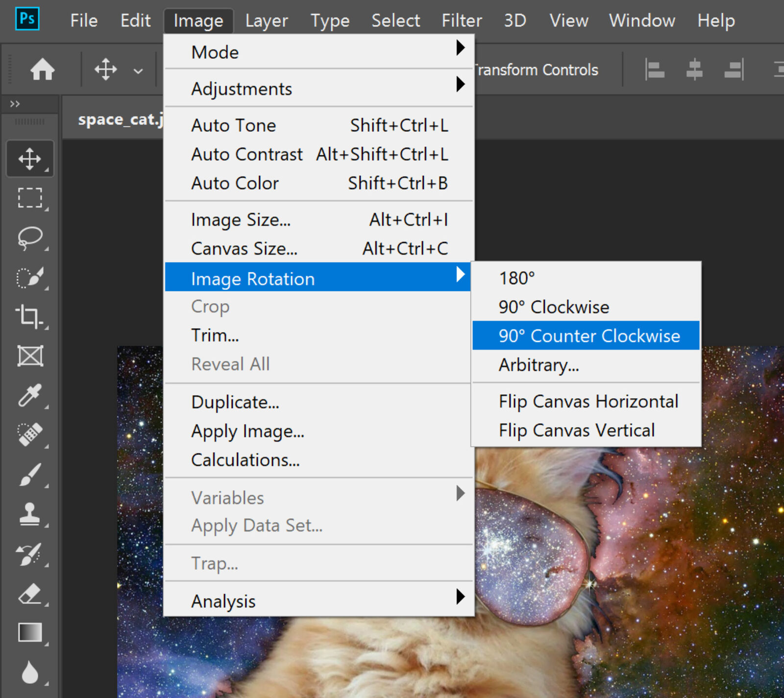Image resolution: width=784 pixels, height=698 pixels.
Task: Open Canvas Size dialog
Action: click(x=319, y=248)
